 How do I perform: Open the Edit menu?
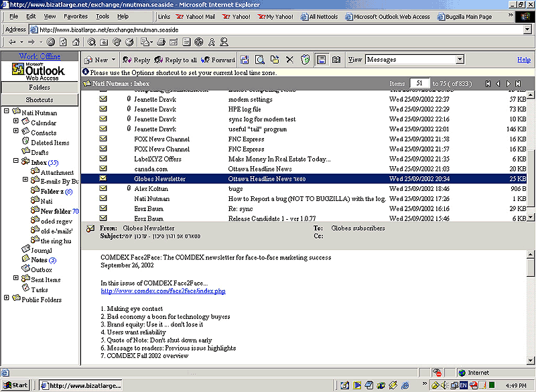[31, 16]
